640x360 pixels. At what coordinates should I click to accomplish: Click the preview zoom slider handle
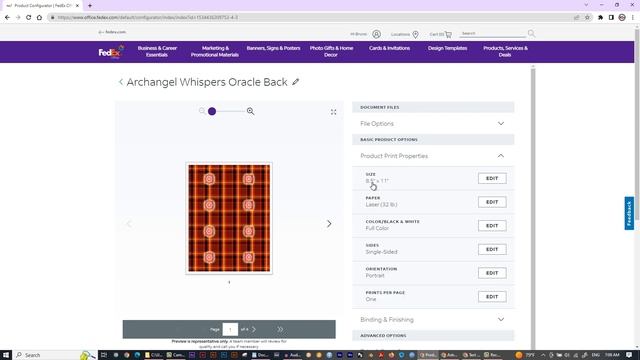pos(212,111)
